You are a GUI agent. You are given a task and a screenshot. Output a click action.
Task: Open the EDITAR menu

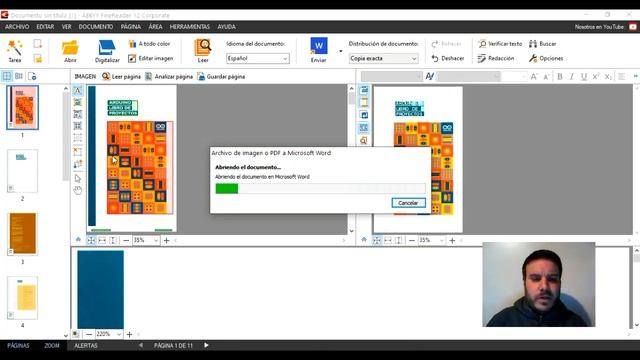click(x=45, y=27)
